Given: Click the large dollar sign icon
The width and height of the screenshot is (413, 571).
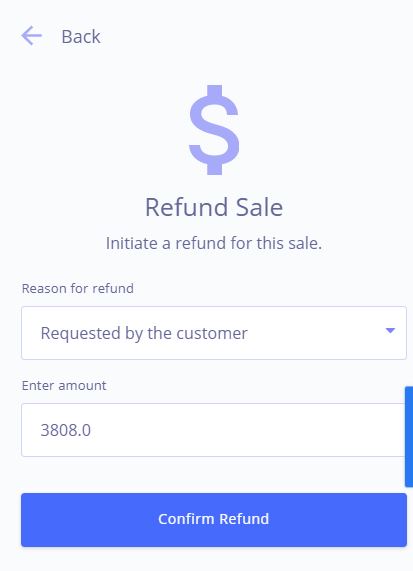Looking at the screenshot, I should tap(214, 130).
